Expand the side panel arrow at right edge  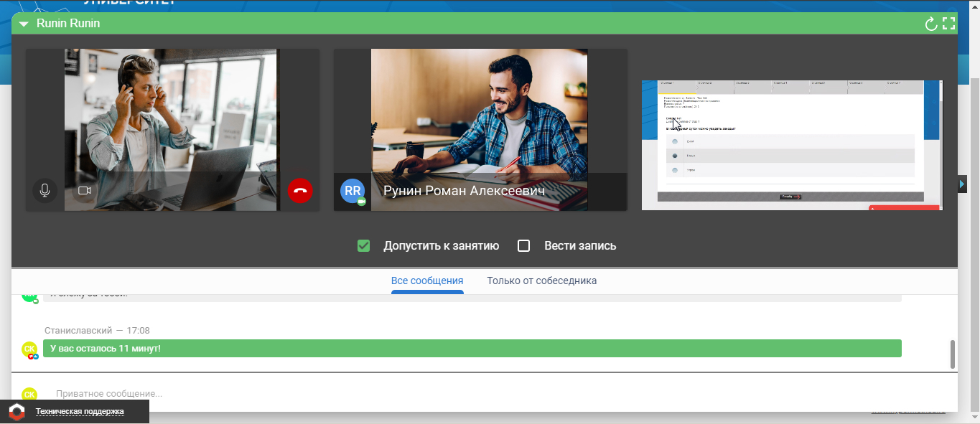963,184
